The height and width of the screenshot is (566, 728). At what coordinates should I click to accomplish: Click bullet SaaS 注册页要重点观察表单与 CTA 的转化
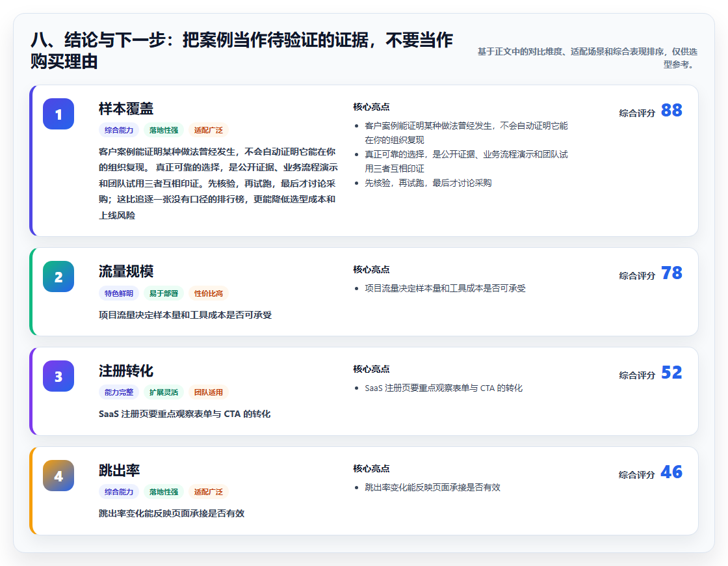pyautogui.click(x=443, y=388)
